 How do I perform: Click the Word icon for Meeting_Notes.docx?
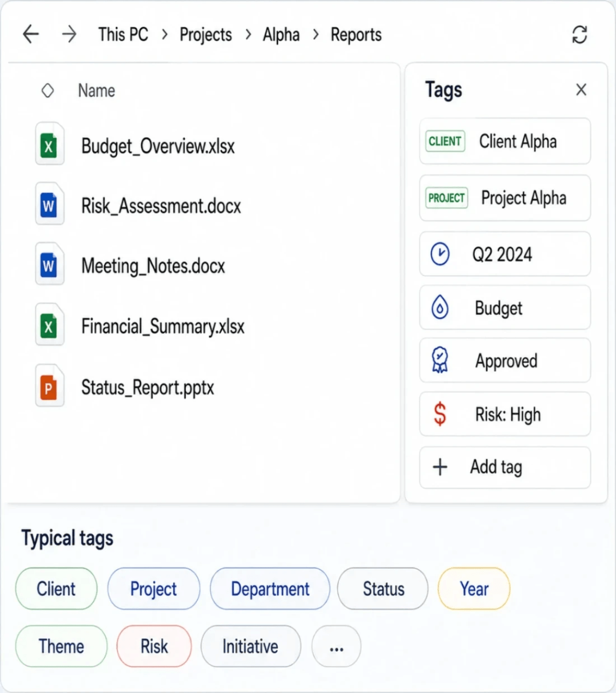tap(50, 264)
